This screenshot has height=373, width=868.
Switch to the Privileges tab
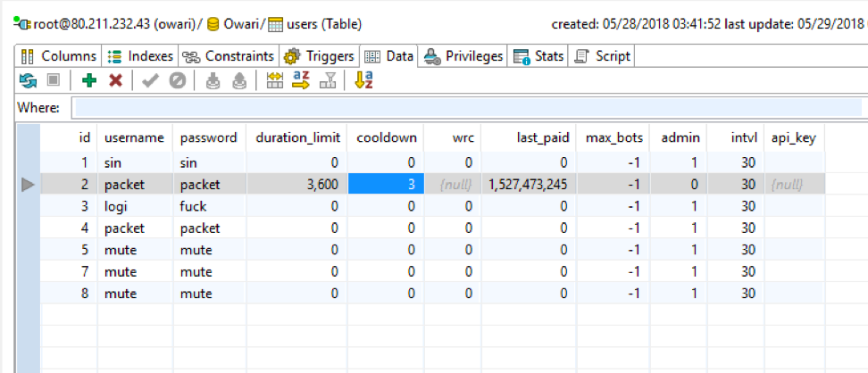pyautogui.click(x=464, y=56)
